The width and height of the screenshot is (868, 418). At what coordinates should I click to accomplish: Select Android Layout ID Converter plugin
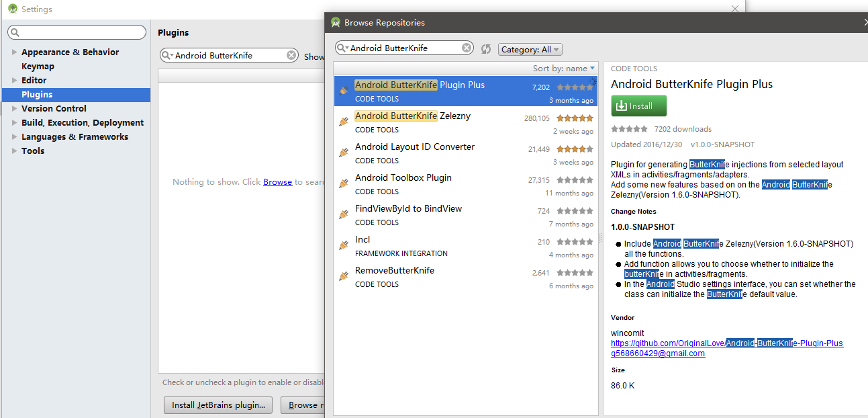point(466,153)
